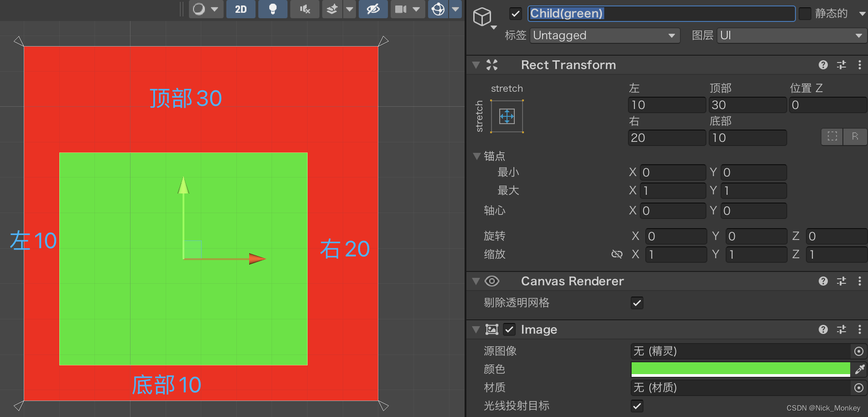Viewport: 868px width, 417px height.
Task: Uncheck 剔除透明网格 in Canvas Renderer
Action: click(637, 302)
